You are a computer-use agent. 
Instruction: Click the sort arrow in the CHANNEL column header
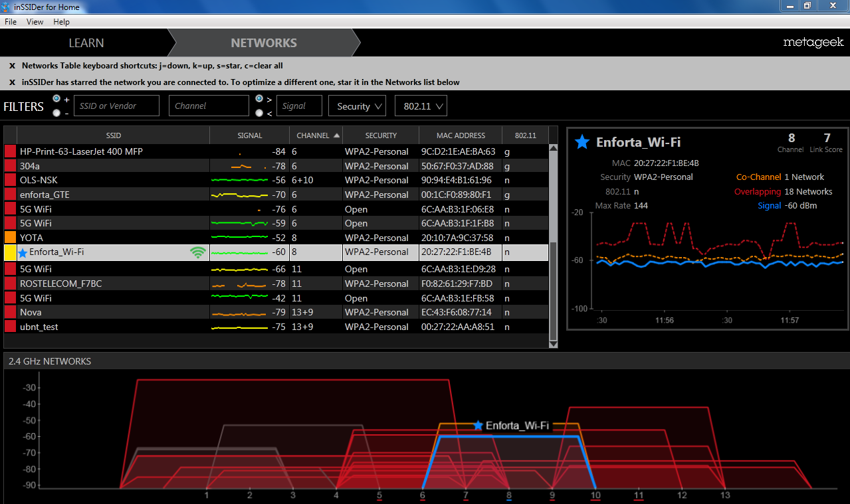point(337,135)
